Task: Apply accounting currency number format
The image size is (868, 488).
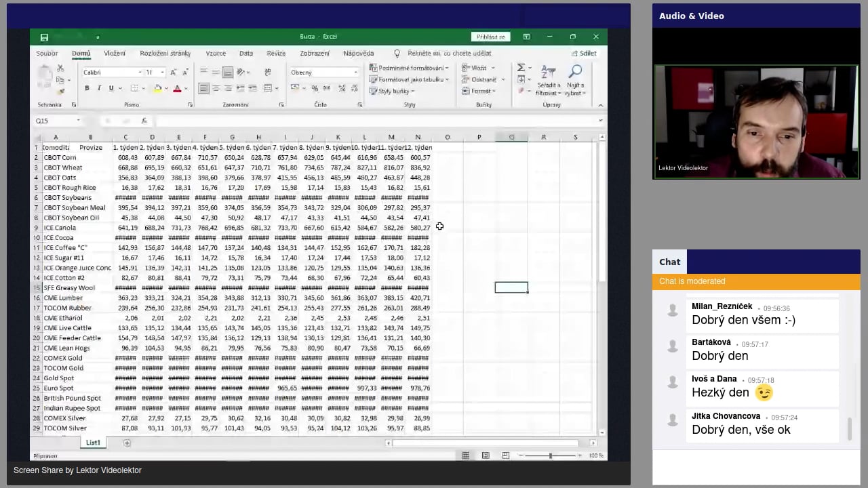Action: (295, 88)
